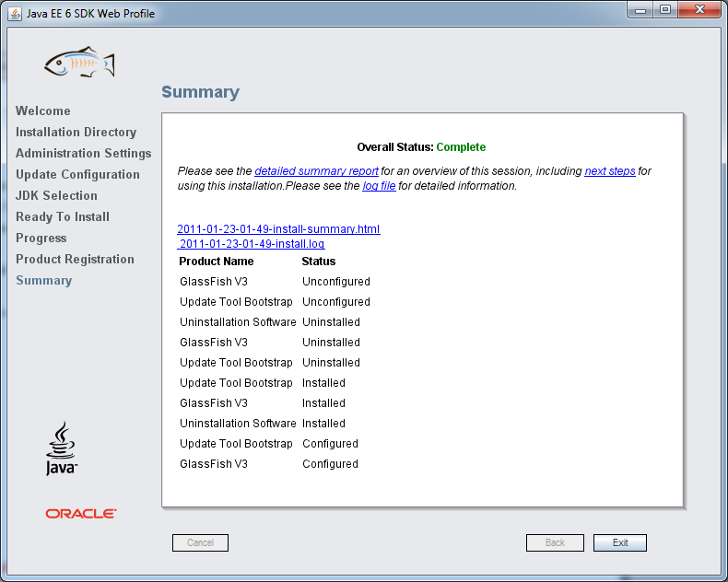Click the Configured status beside the last GlassFish V3
The image size is (728, 582).
(330, 464)
